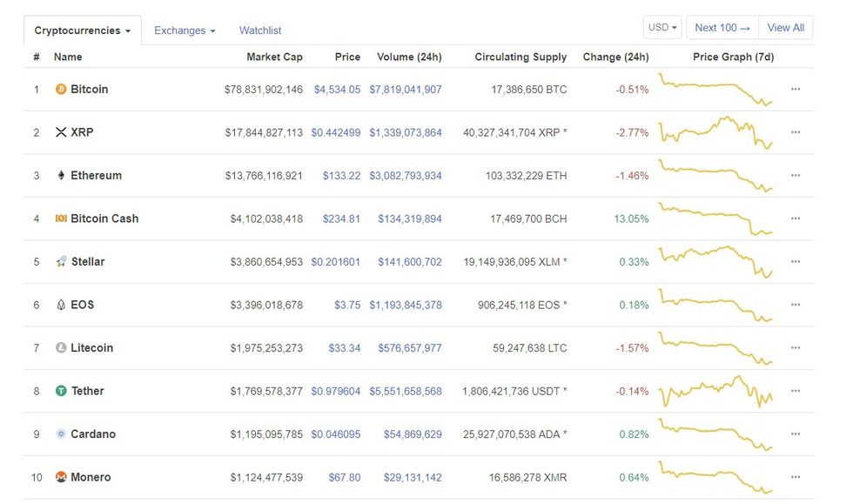Open the three-dot menu for Litecoin

coord(795,348)
